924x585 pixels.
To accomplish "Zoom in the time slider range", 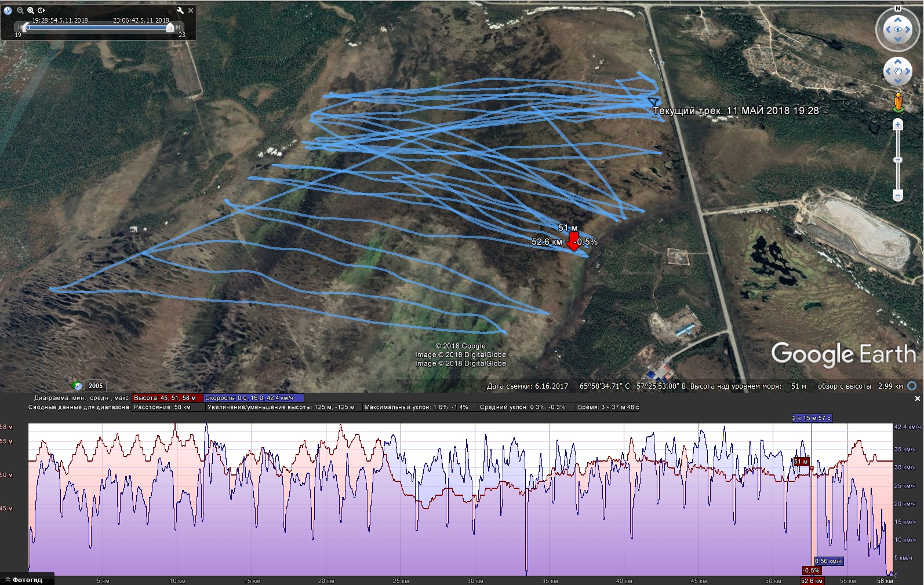I will coord(31,10).
